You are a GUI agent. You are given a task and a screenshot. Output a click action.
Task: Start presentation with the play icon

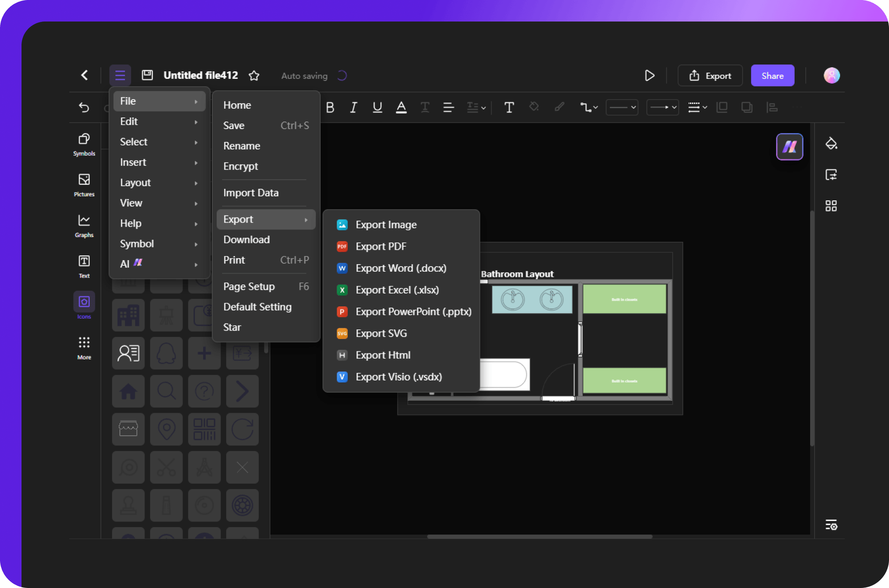click(650, 75)
